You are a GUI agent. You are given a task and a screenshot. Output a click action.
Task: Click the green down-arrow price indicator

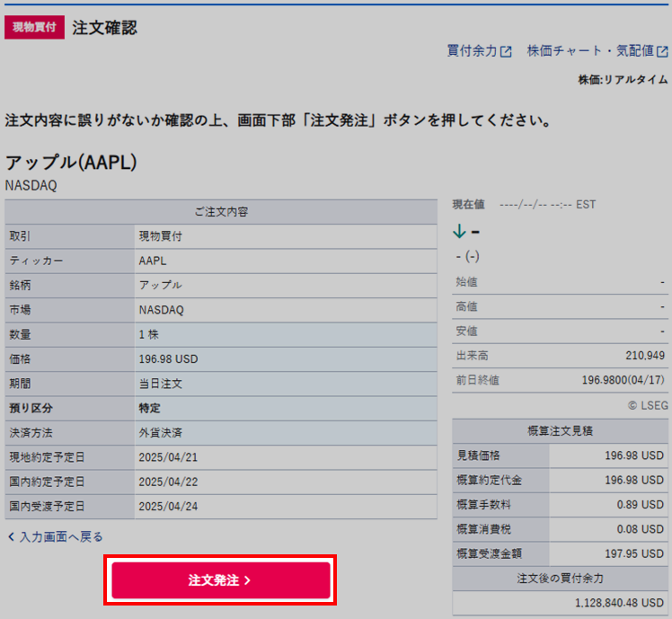coord(459,232)
